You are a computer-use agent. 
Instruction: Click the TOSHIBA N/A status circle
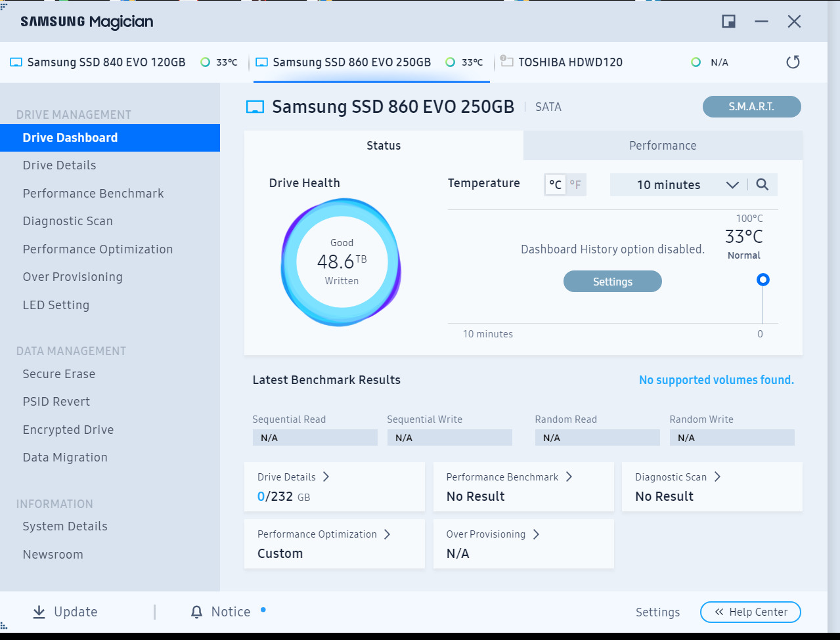pos(696,62)
